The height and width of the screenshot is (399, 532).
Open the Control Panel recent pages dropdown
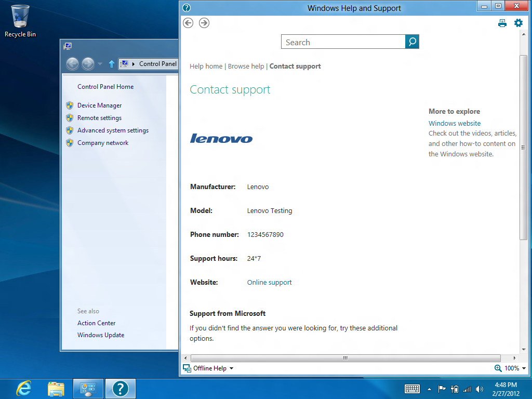coord(100,64)
